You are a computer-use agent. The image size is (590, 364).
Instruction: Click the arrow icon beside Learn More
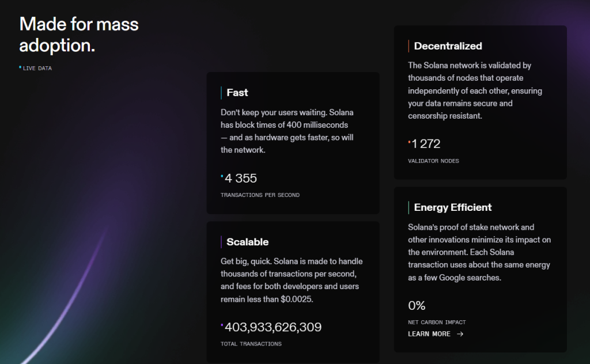click(460, 334)
